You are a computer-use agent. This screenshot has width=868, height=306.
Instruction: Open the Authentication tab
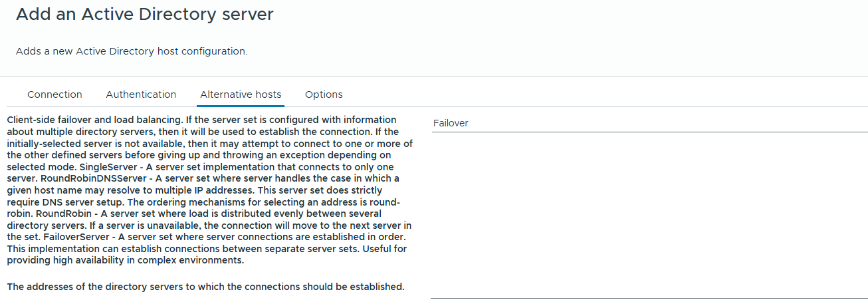(141, 94)
